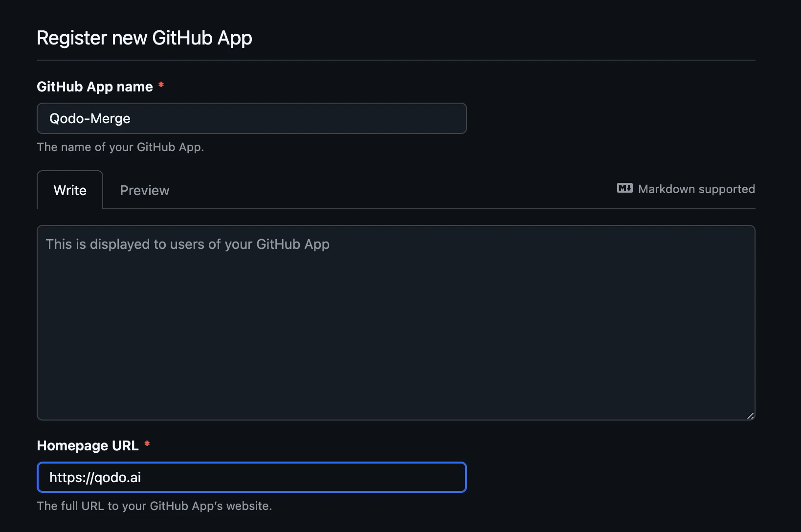Click the app description text area
This screenshot has height=532, width=801.
396,323
